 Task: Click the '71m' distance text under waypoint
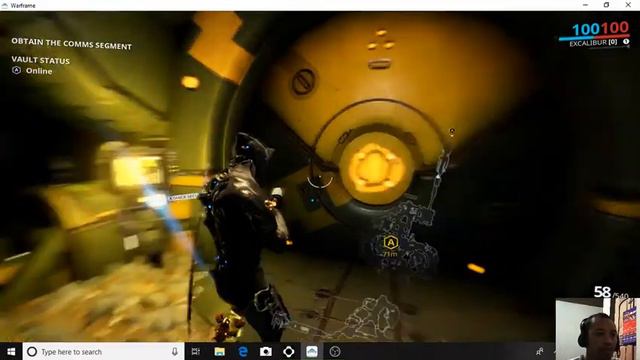click(390, 254)
